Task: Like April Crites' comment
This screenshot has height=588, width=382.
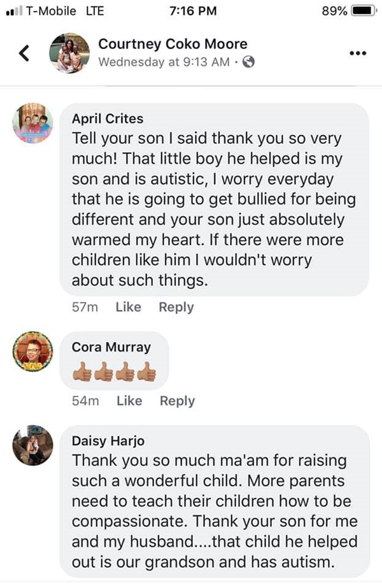Action: coord(128,307)
